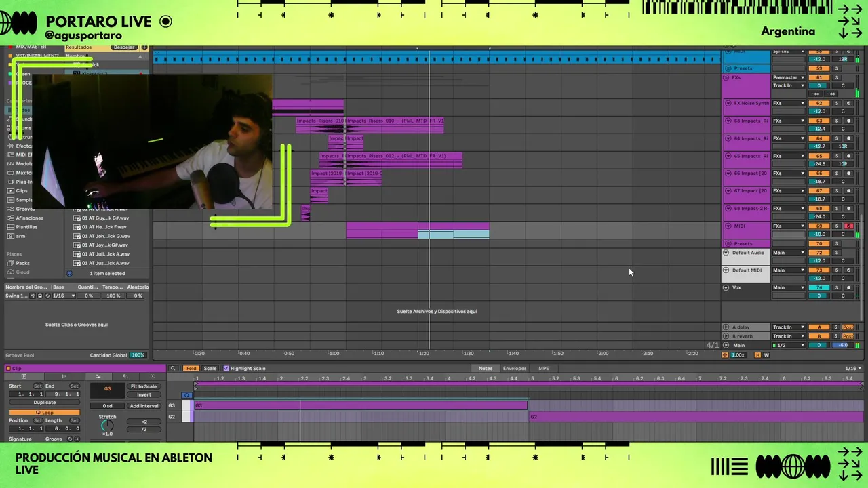Click the orange arrangement follow icon bottom right
The height and width of the screenshot is (488, 868).
(x=725, y=355)
